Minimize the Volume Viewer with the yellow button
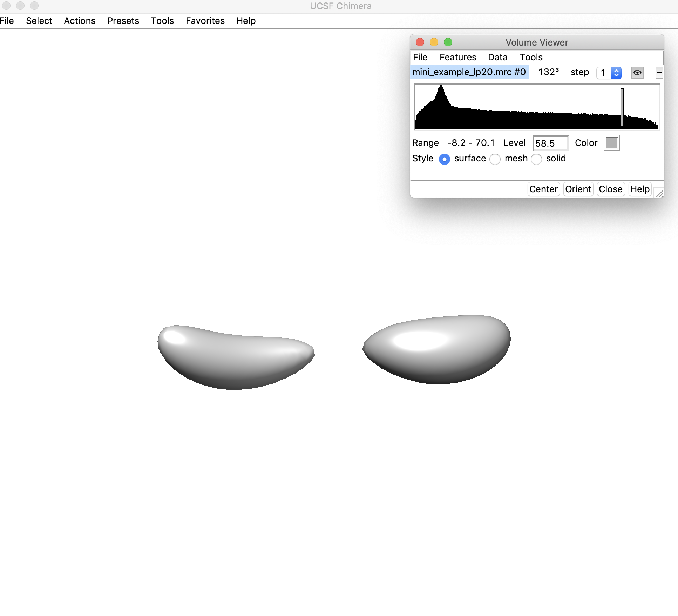The image size is (678, 616). click(434, 42)
